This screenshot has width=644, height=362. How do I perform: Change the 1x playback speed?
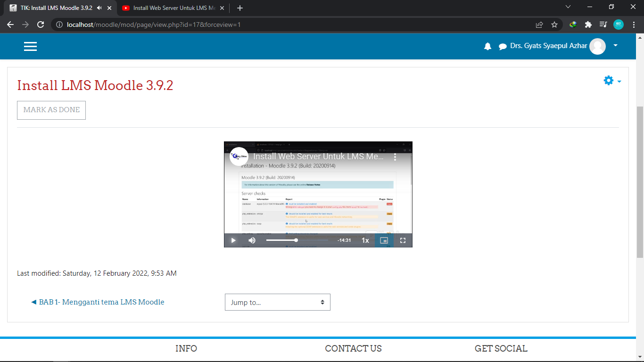point(365,240)
